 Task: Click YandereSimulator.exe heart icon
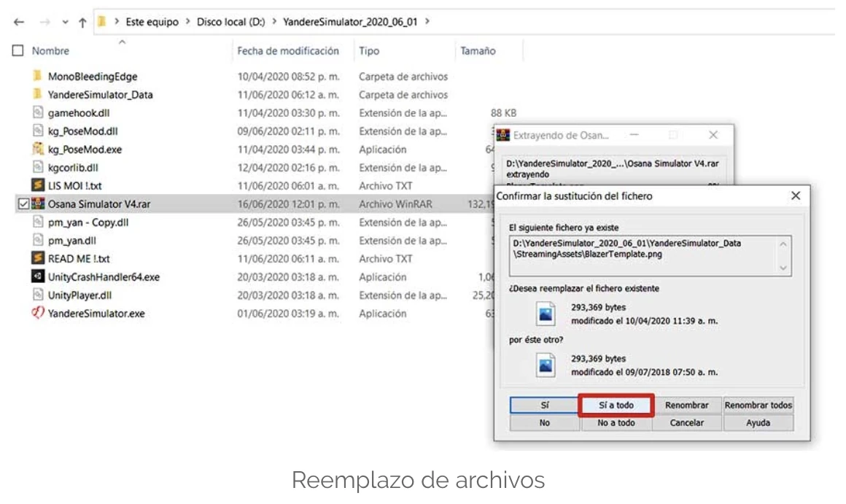(37, 313)
